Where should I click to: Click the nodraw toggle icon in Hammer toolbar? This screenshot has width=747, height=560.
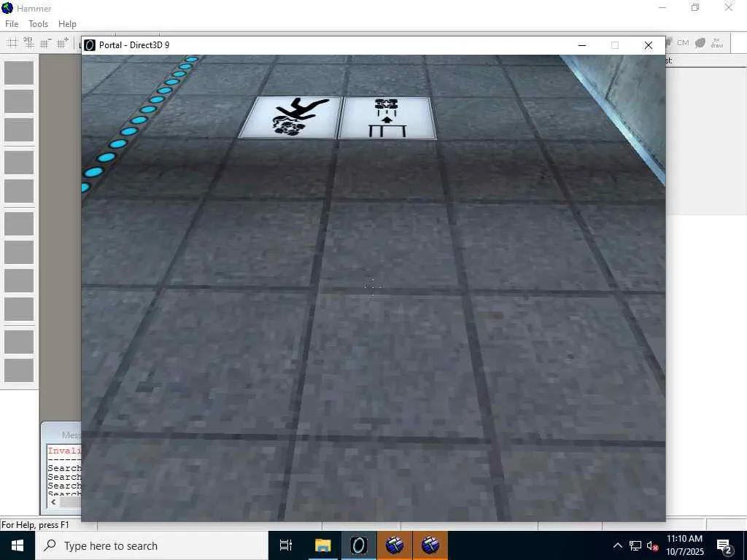[x=717, y=43]
